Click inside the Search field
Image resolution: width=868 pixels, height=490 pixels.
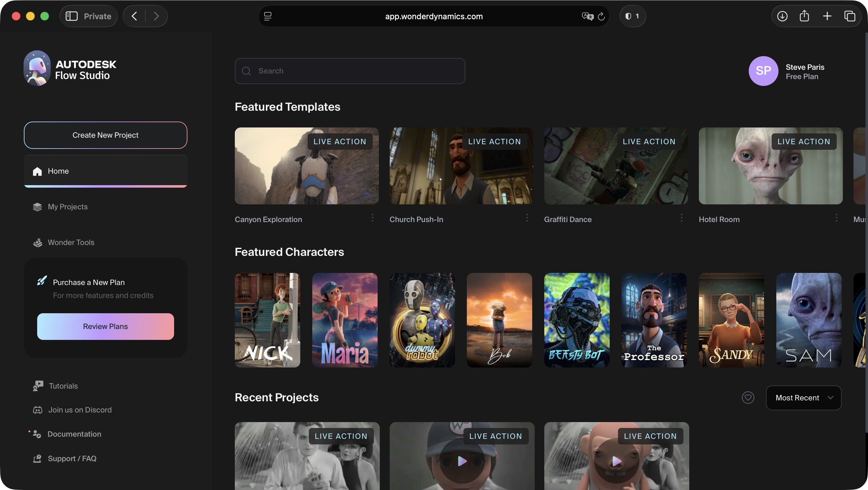[x=350, y=71]
